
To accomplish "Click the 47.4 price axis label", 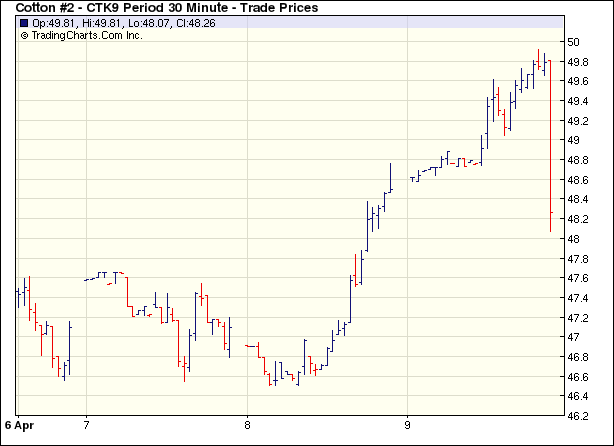I will pyautogui.click(x=578, y=298).
